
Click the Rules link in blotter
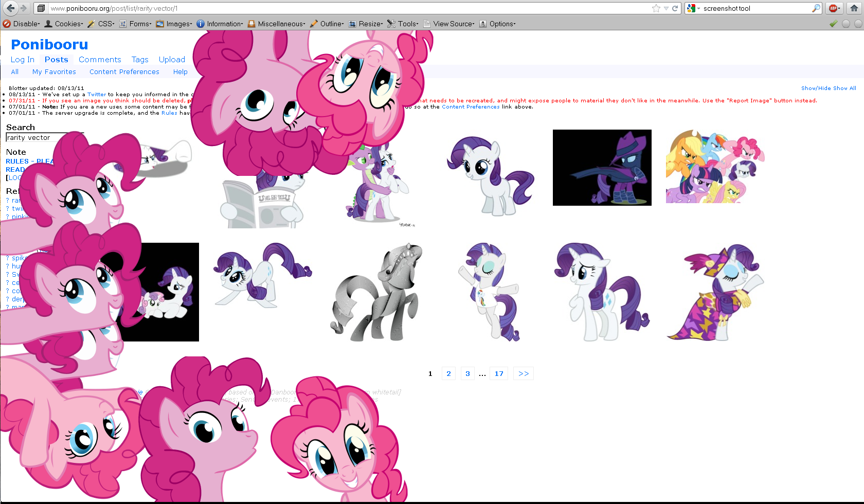pos(169,113)
